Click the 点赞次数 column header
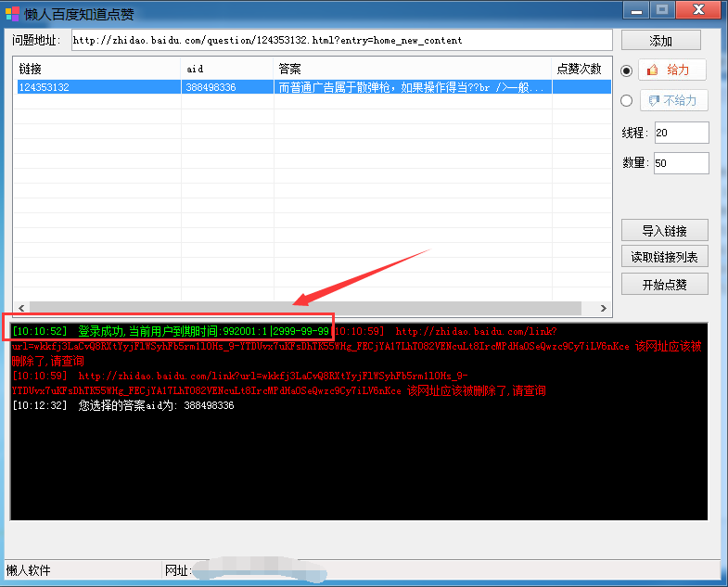 (x=581, y=70)
